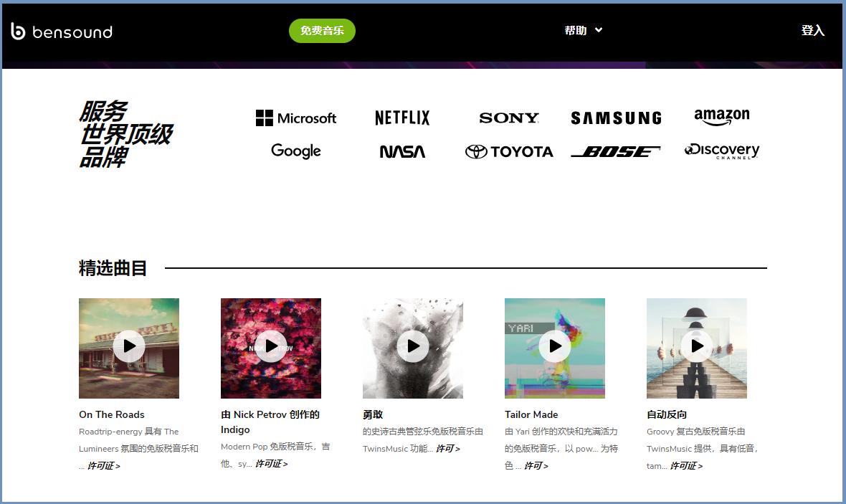Play the 勇敢 track

(x=413, y=346)
